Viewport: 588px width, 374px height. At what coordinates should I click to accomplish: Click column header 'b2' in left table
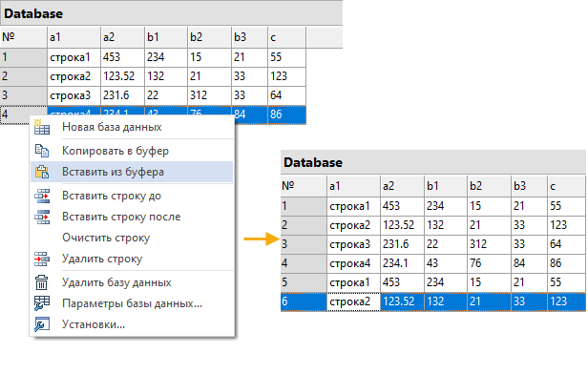(210, 37)
